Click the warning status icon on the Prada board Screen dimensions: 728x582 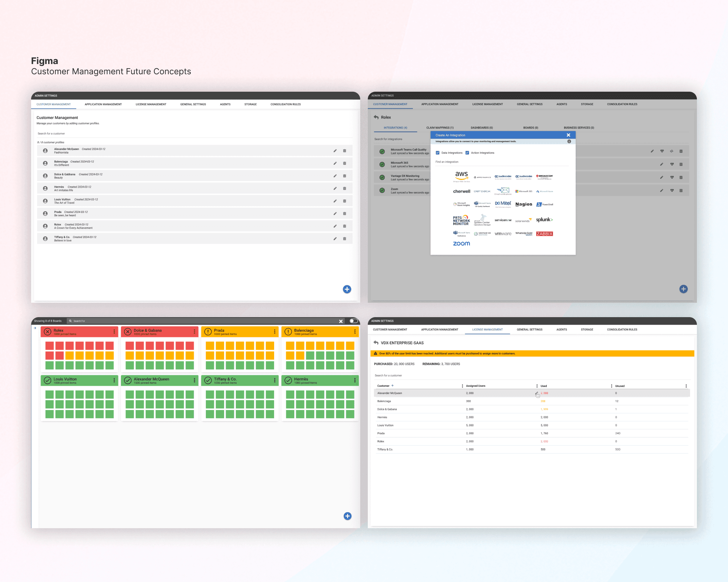pyautogui.click(x=208, y=332)
